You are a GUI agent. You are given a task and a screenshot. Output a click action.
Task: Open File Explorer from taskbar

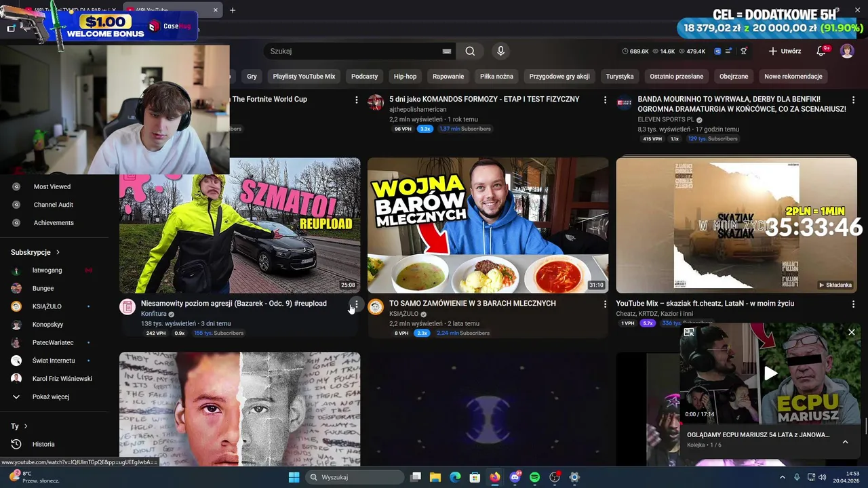click(x=435, y=477)
